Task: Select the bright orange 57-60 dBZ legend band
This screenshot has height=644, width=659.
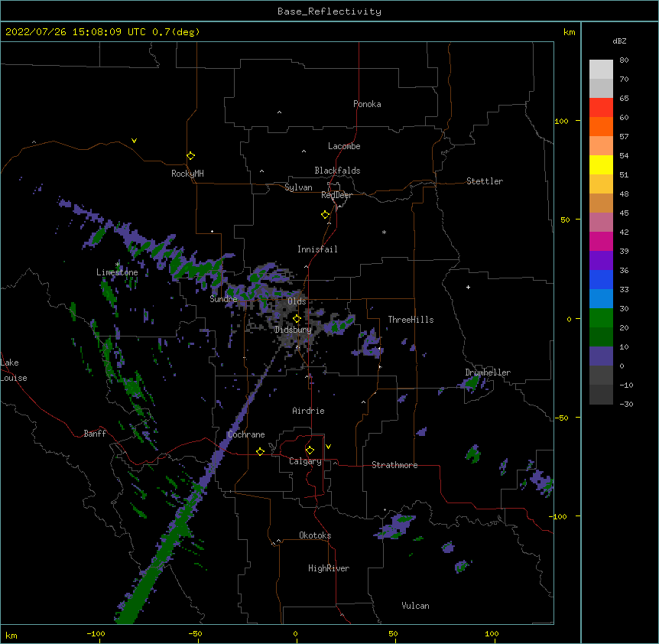Action: pyautogui.click(x=601, y=126)
